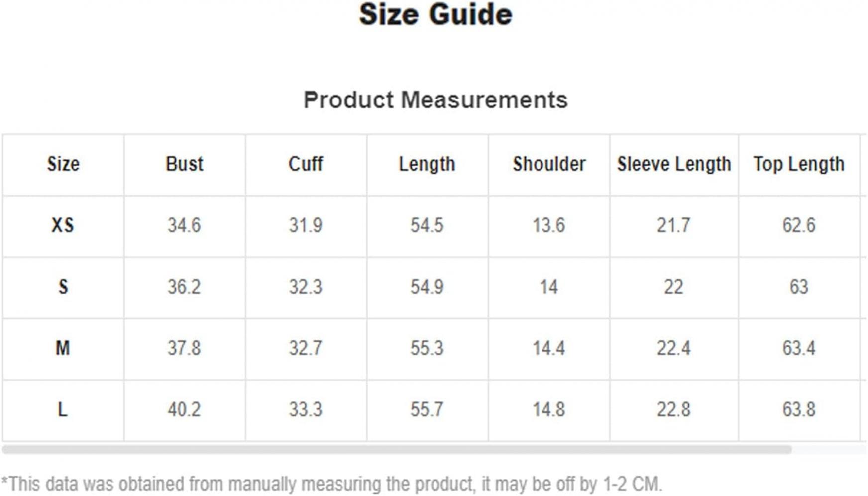Image resolution: width=868 pixels, height=496 pixels.
Task: Click the M cuff value 32.7
Action: tap(306, 348)
